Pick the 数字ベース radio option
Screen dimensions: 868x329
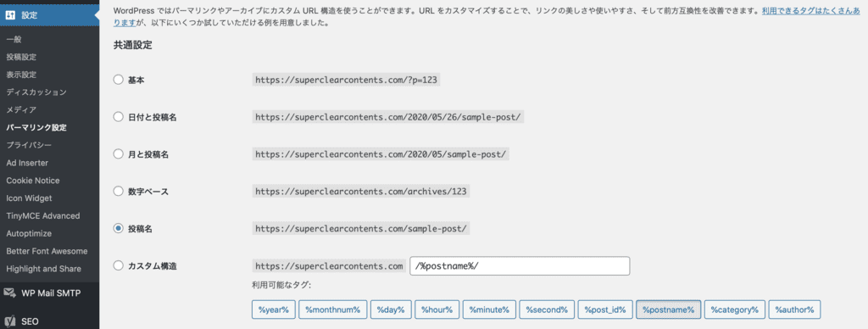point(118,191)
